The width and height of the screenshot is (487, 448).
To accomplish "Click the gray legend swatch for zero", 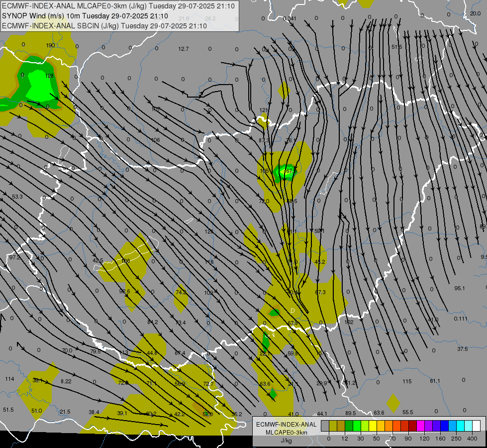I will point(325,426).
